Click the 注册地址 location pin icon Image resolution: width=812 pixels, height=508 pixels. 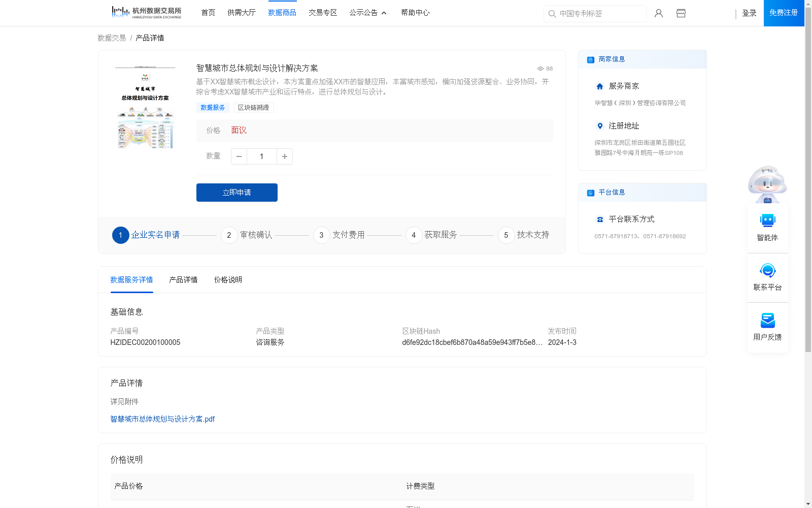[600, 126]
